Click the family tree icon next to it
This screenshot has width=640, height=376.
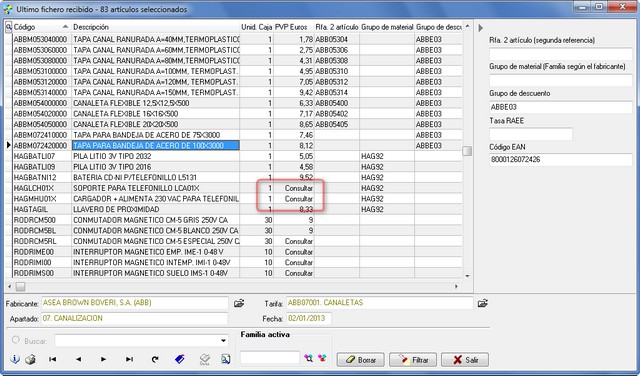(x=322, y=358)
